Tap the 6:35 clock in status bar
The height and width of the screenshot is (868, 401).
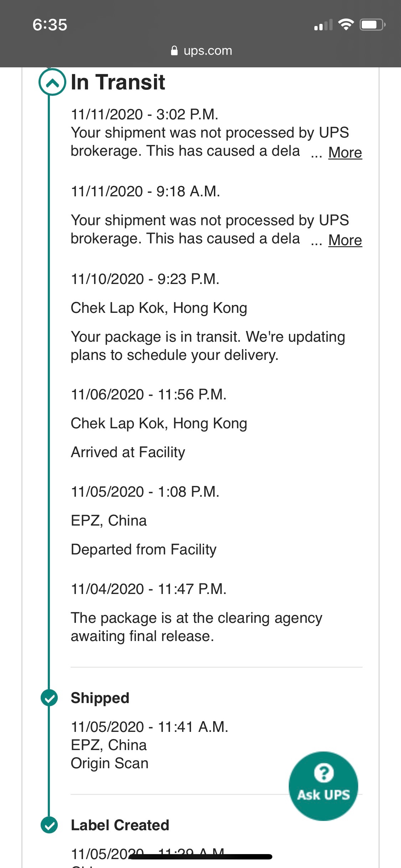[50, 25]
